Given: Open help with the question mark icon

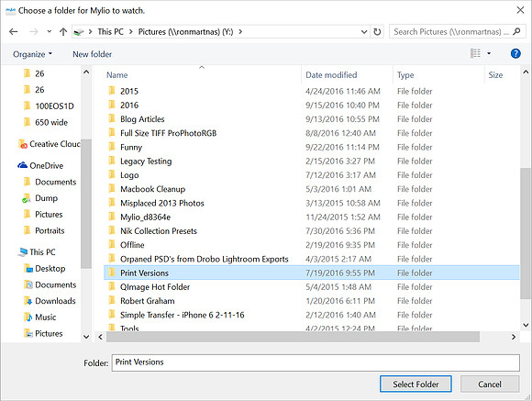Looking at the screenshot, I should tap(515, 53).
